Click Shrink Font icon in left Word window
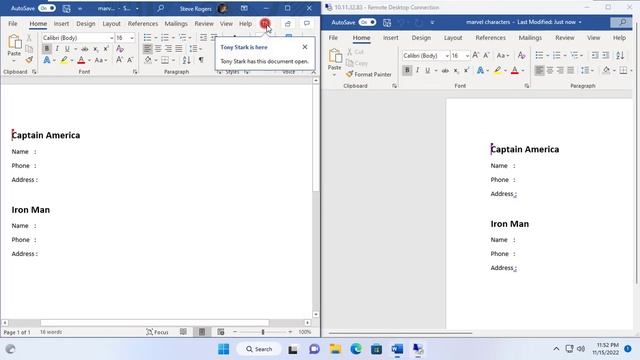 [x=130, y=60]
